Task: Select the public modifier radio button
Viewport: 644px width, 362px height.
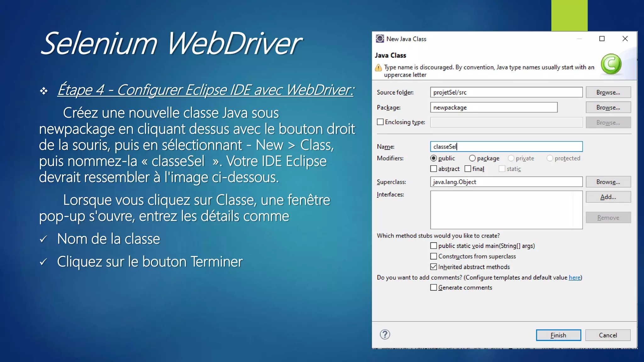Action: pos(434,158)
